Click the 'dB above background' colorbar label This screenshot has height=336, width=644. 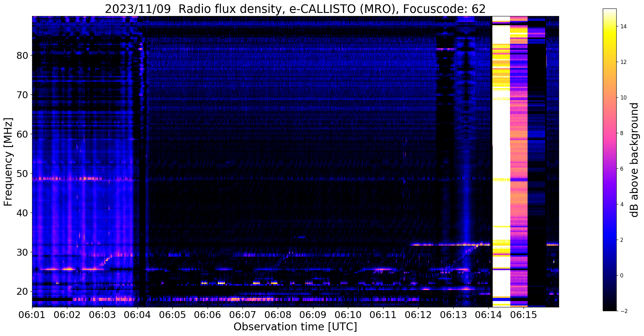point(635,160)
